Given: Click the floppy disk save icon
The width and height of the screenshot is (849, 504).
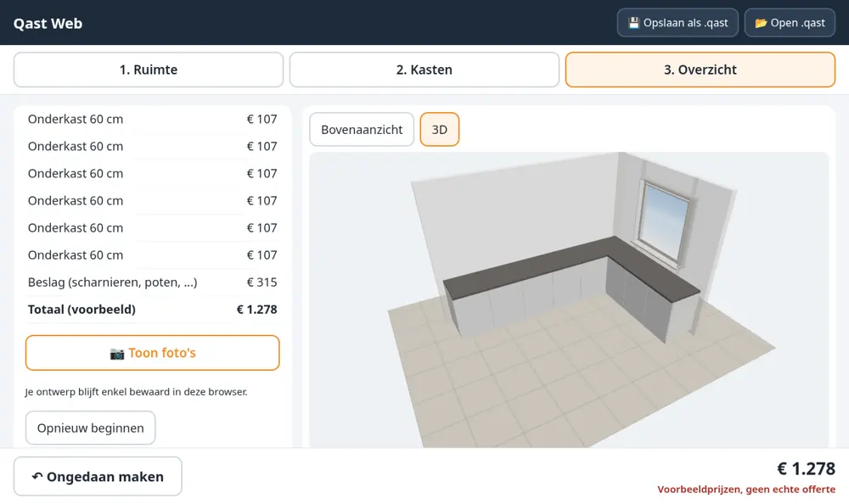Looking at the screenshot, I should coord(633,23).
